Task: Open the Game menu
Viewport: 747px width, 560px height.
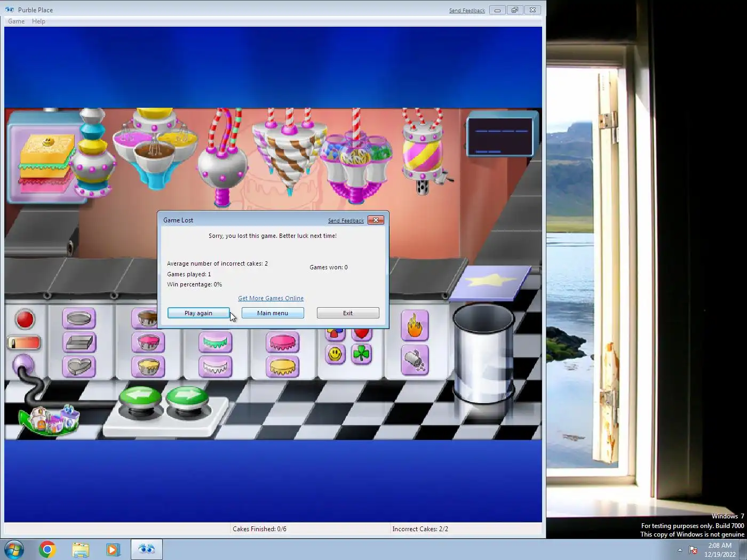Action: point(16,21)
